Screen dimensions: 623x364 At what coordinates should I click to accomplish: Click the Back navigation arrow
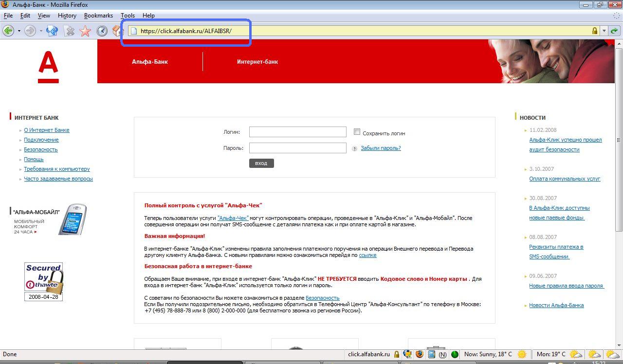point(8,31)
